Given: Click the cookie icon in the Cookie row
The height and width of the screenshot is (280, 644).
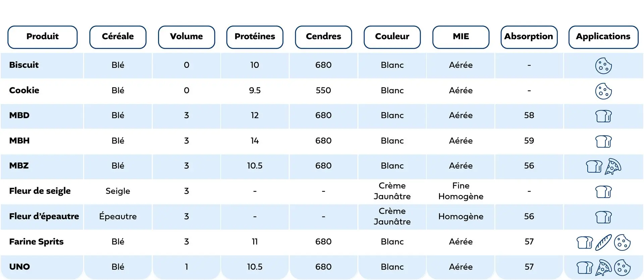Looking at the screenshot, I should 603,91.
